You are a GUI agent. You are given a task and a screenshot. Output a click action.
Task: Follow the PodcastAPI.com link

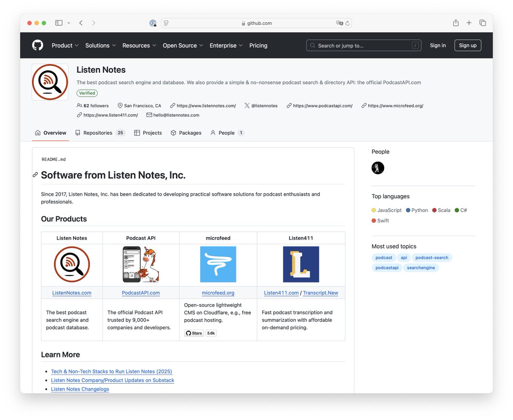click(141, 293)
